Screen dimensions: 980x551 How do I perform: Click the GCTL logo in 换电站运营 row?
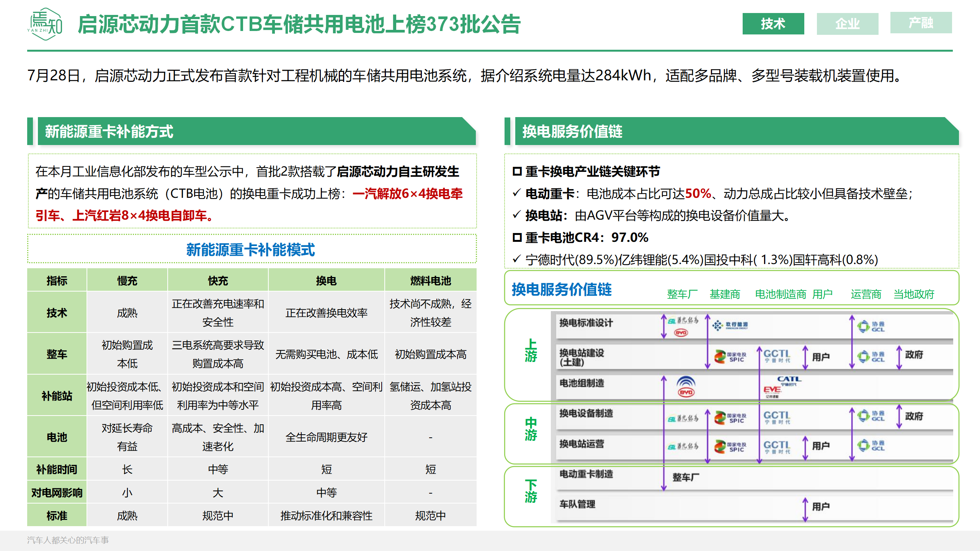coord(777,447)
